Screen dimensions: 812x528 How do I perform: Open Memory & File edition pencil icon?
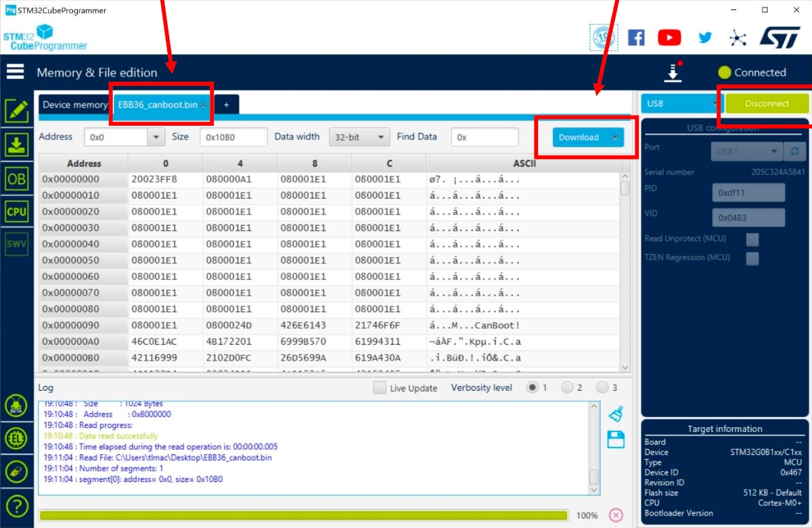click(x=16, y=110)
